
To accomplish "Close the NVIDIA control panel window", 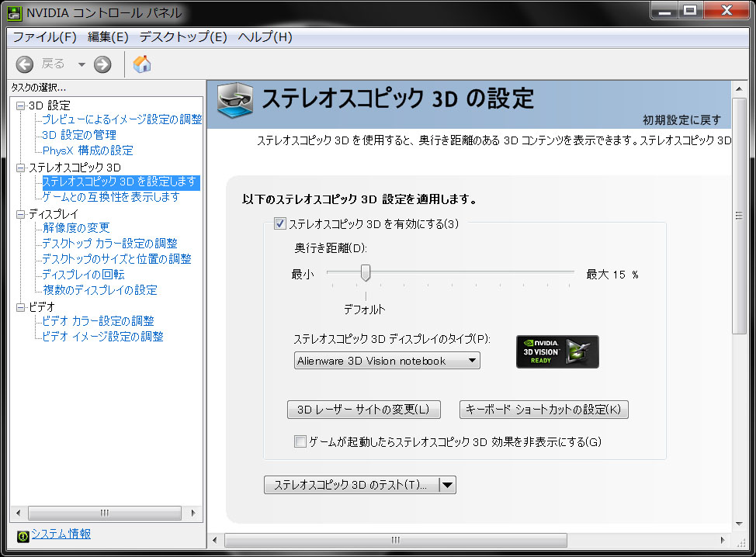I will click(x=726, y=11).
